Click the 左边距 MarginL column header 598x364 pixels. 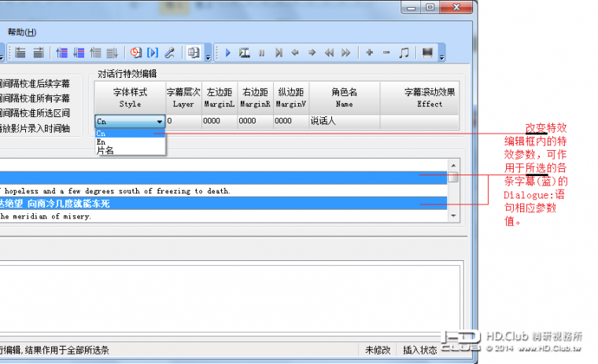click(220, 98)
